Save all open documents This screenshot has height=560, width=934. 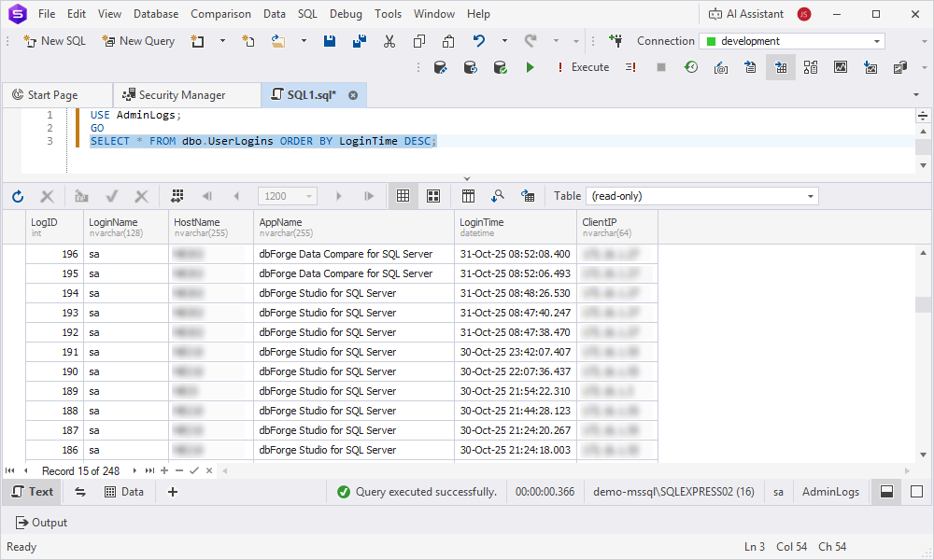pos(359,41)
